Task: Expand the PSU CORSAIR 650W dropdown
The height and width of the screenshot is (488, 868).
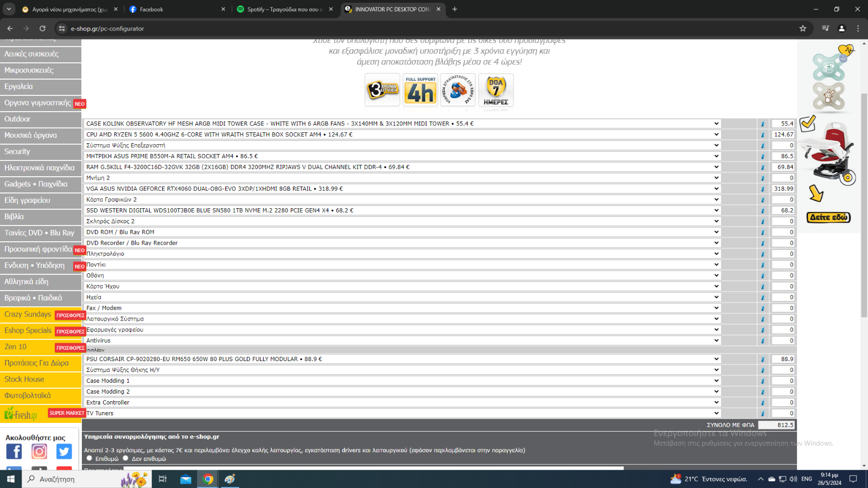Action: coord(402,359)
